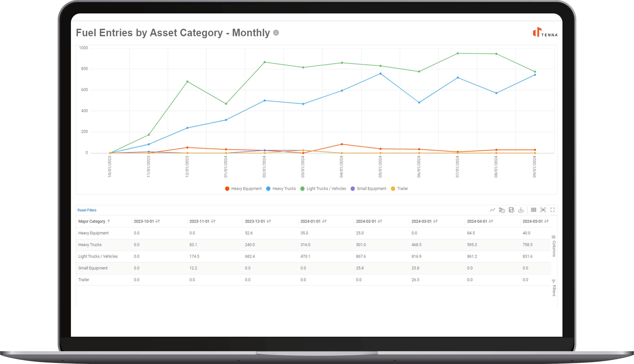Expand the Columns side panel
Screen dimensions: 634x364
554,246
